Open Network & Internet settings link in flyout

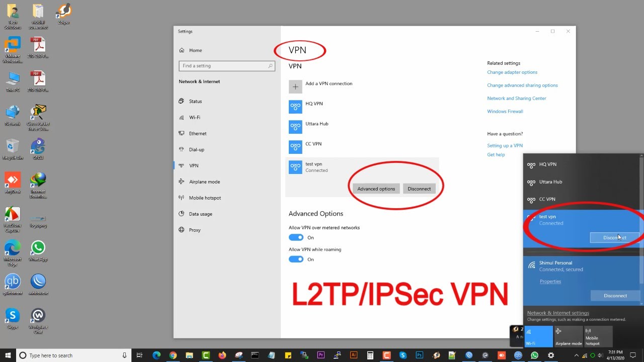558,313
